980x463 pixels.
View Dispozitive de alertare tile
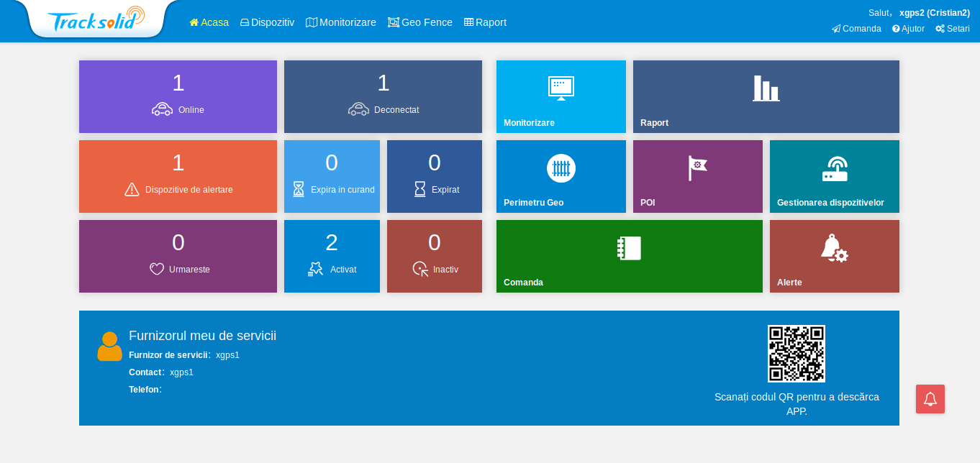(178, 176)
